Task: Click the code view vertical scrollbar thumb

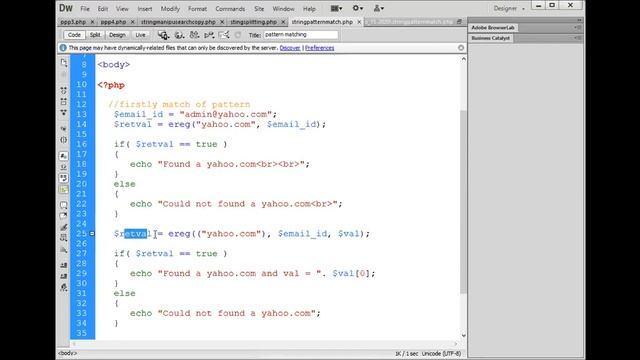Action: coord(463,201)
